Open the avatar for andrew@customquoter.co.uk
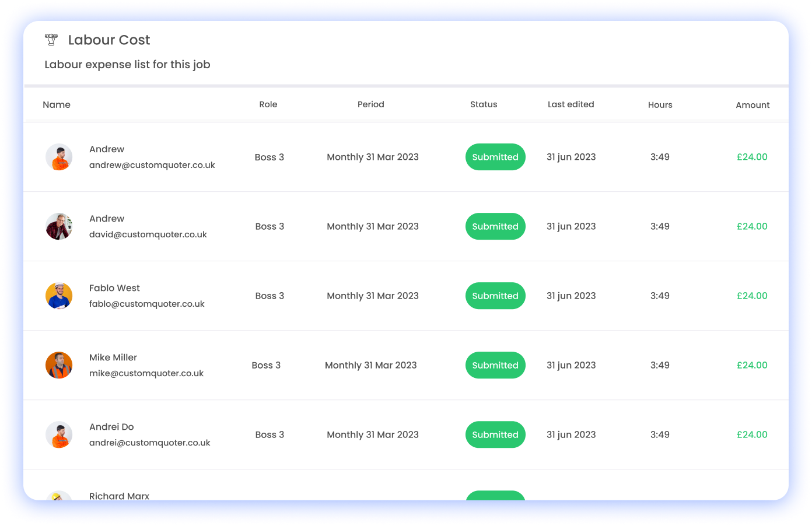The image size is (812, 526). point(59,157)
